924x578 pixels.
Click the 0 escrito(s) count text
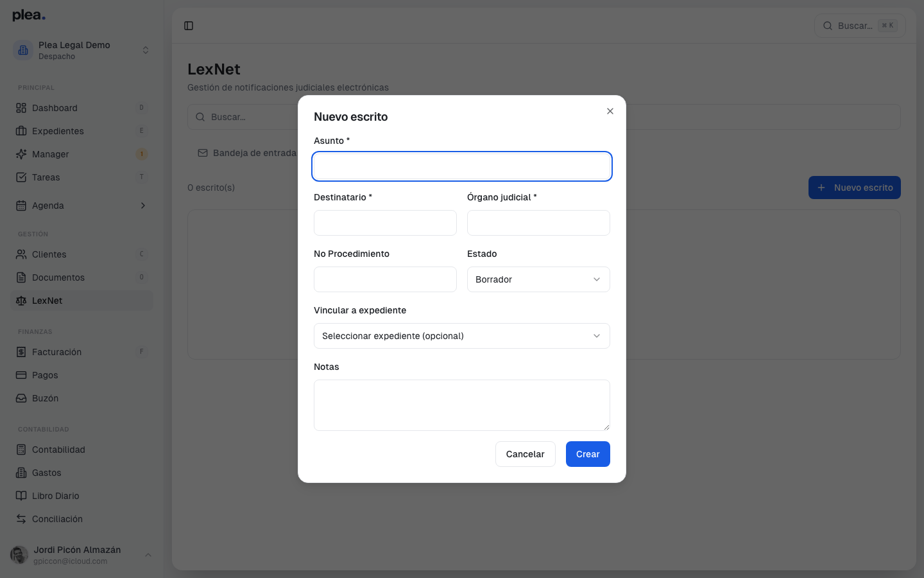click(x=211, y=188)
